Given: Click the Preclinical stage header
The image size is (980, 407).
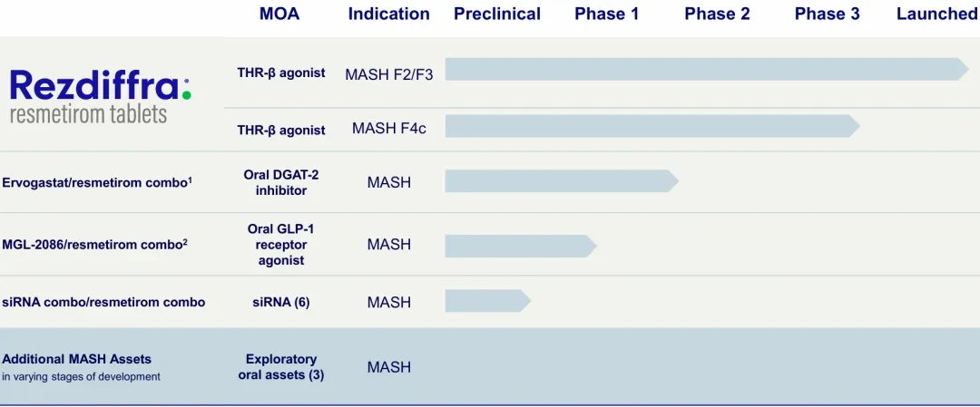Looking at the screenshot, I should (497, 14).
